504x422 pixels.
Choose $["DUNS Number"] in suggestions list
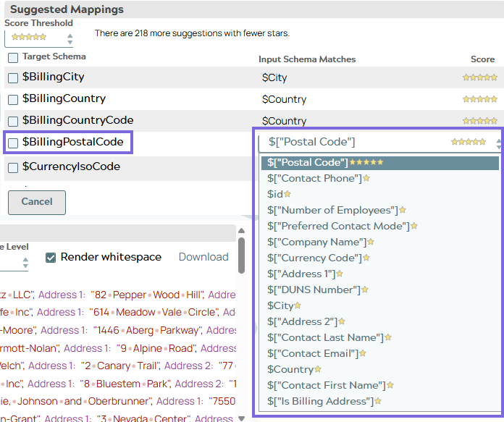[314, 290]
